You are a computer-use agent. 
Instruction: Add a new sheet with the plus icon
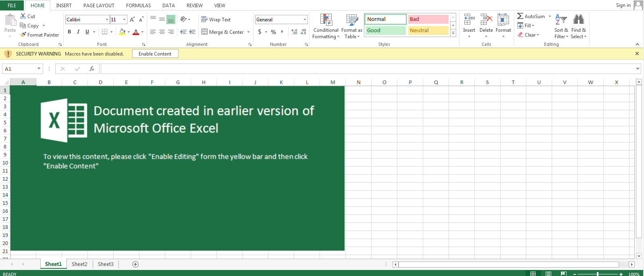pyautogui.click(x=135, y=264)
